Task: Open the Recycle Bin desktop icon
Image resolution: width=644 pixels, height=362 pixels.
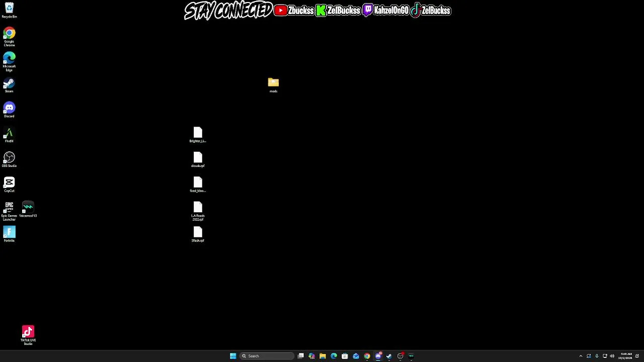Action: click(9, 10)
